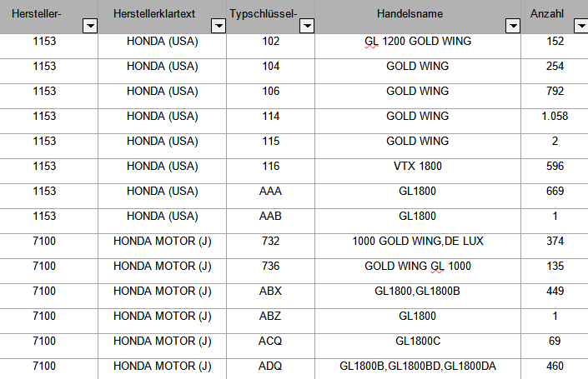The image size is (588, 379).
Task: Select cell GL 1200 GOLD WING
Action: tap(418, 46)
